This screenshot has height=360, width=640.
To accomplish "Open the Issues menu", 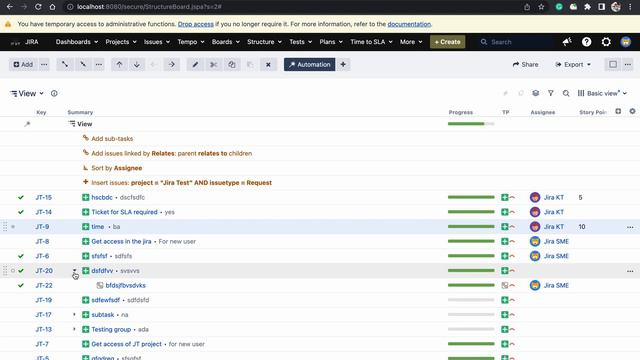I will point(157,42).
